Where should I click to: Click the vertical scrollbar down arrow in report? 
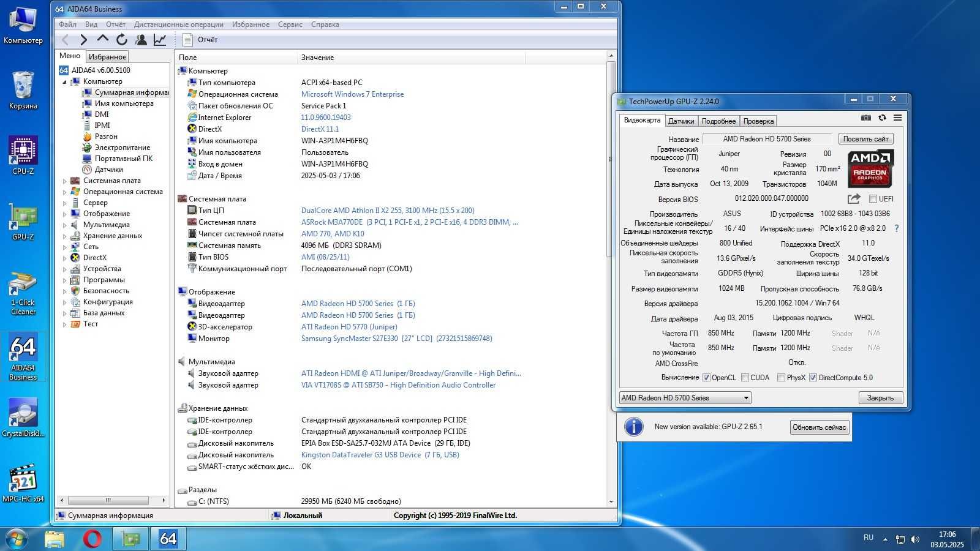[x=611, y=501]
